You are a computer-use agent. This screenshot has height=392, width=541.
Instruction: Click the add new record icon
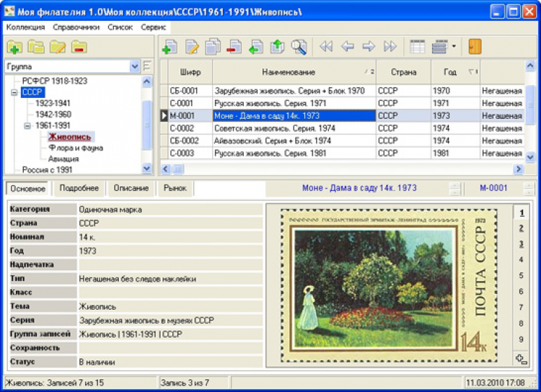point(170,48)
